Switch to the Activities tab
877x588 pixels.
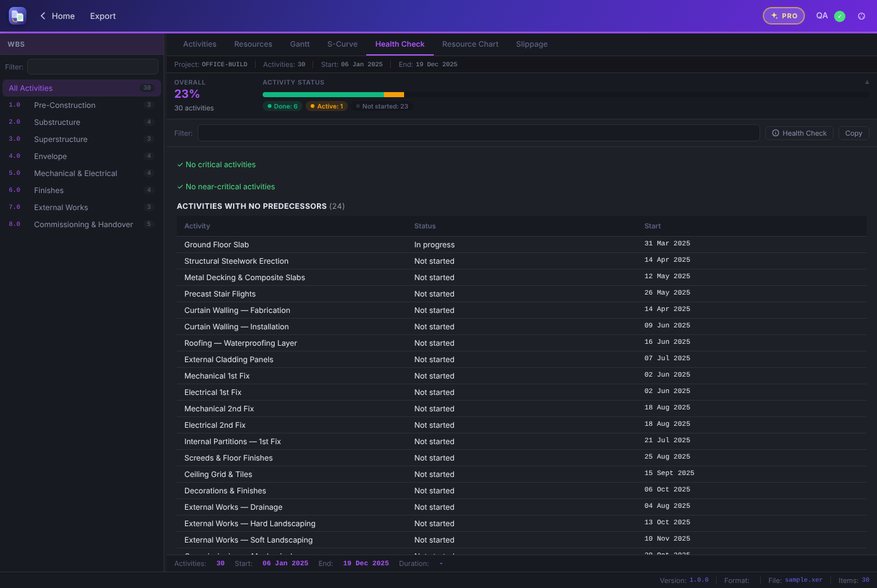tap(200, 44)
